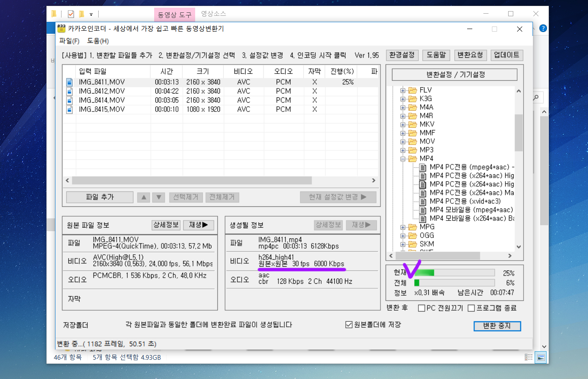Click the FLV folder icon
The height and width of the screenshot is (379, 588).
point(412,90)
